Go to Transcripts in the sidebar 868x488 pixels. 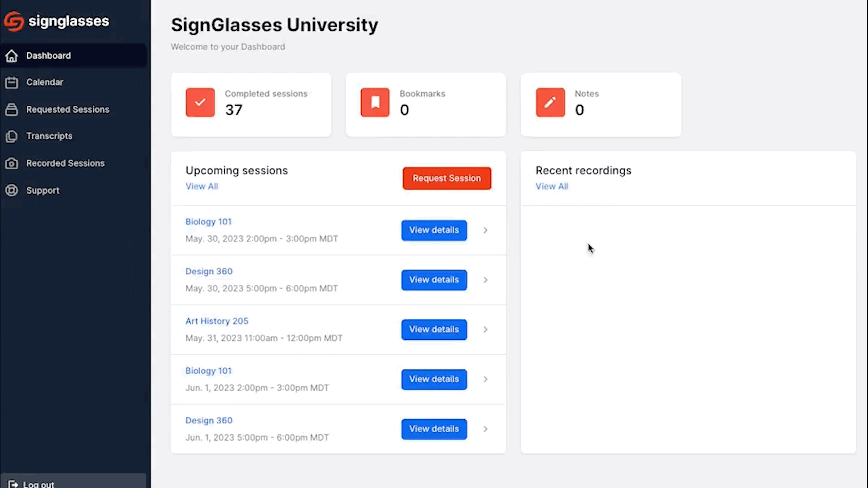click(x=49, y=136)
